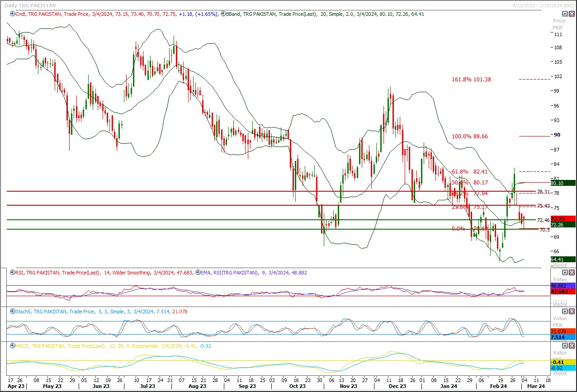Toggle Auto scale at bottom of MACD pane
This screenshot has height=392, width=577.
tap(559, 373)
